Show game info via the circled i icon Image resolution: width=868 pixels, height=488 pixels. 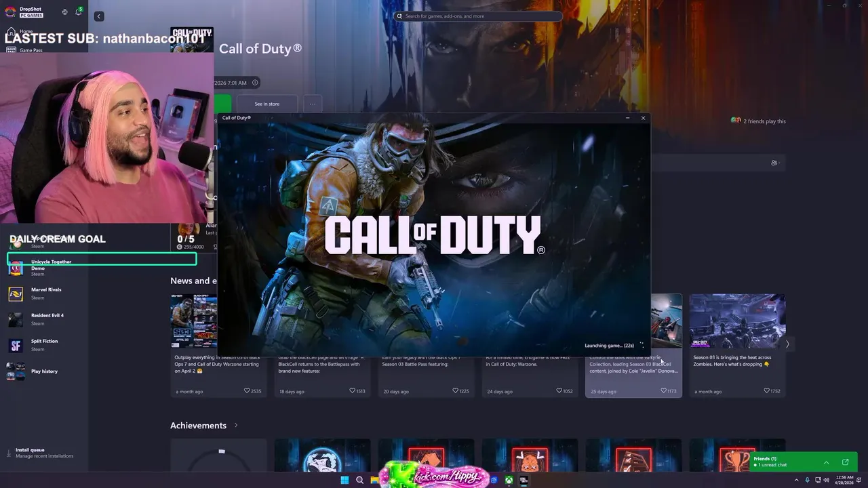(255, 83)
